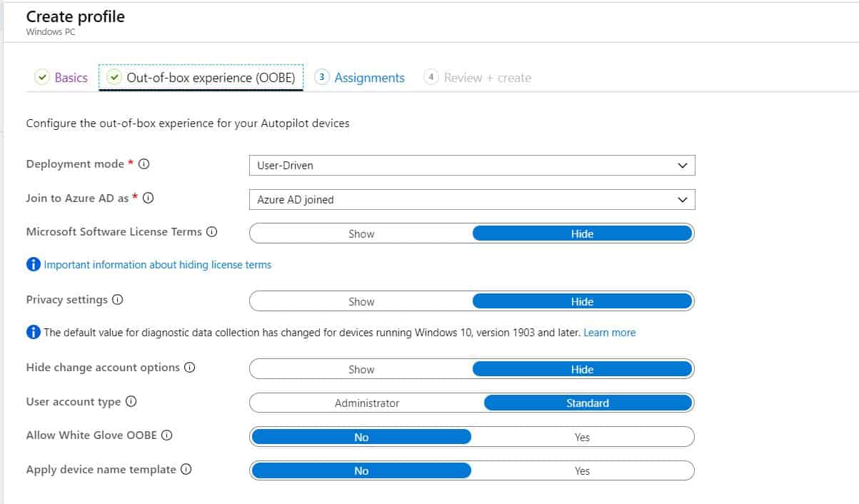Set Apply device name template to Yes
859x504 pixels.
[x=582, y=470]
